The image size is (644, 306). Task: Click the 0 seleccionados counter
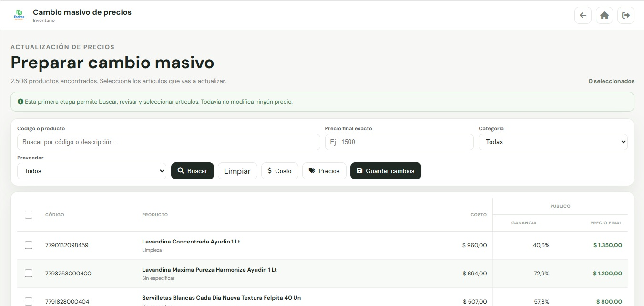point(612,81)
